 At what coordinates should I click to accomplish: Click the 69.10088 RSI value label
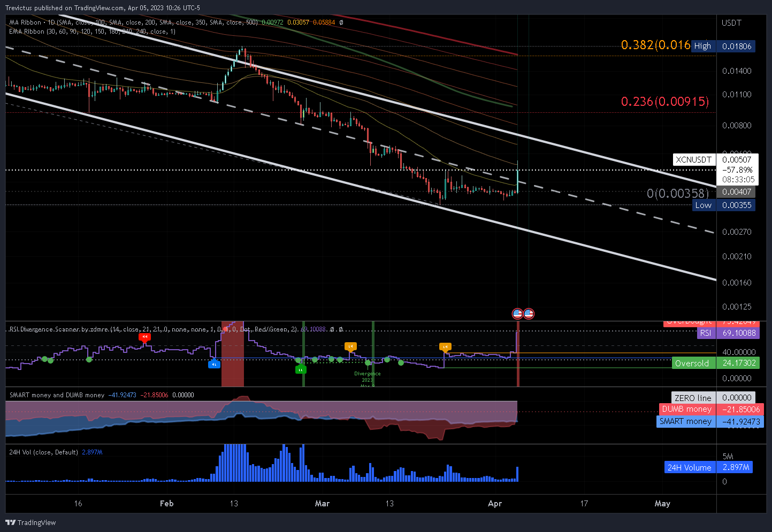739,333
